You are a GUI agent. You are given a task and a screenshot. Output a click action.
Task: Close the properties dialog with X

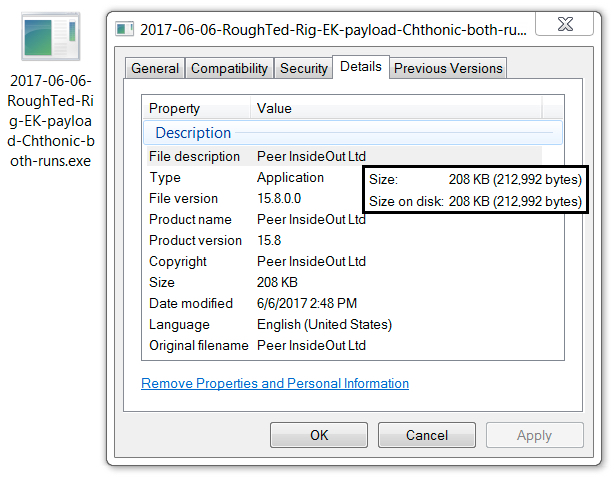[x=564, y=24]
